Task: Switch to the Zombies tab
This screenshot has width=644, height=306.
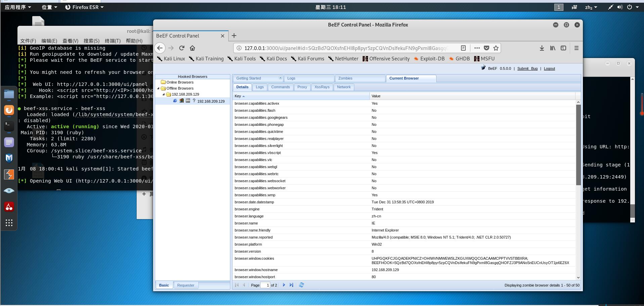Action: 360,78
